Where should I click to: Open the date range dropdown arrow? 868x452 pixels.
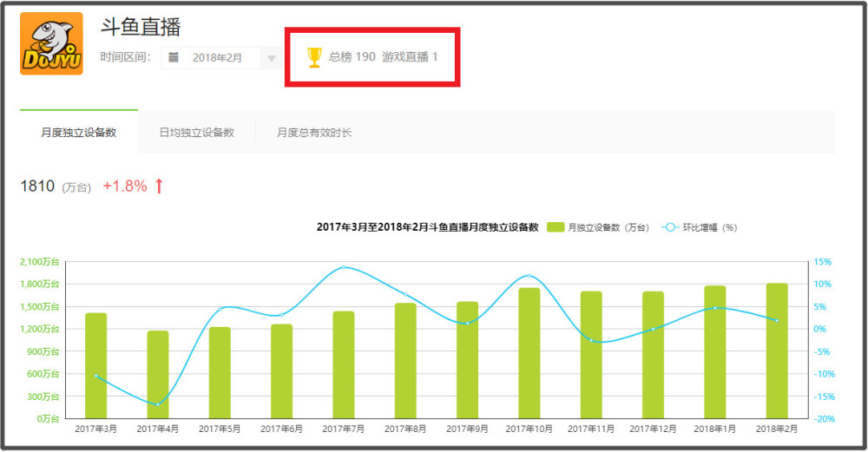click(x=271, y=58)
